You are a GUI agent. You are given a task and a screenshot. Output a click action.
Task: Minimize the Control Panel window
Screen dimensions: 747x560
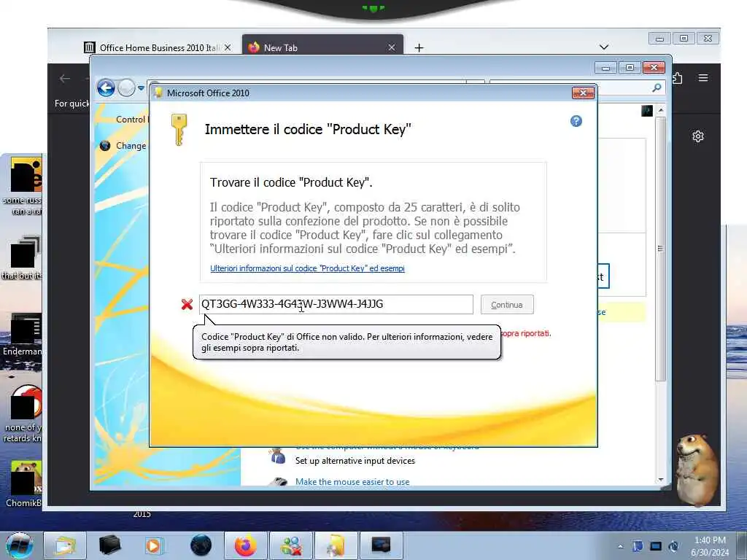[605, 68]
